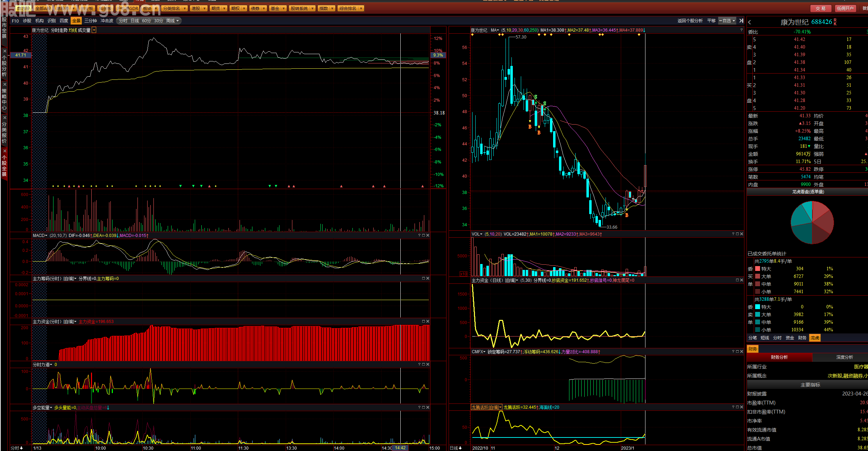
Task: Click 返回个股分析 link
Action: [x=690, y=21]
